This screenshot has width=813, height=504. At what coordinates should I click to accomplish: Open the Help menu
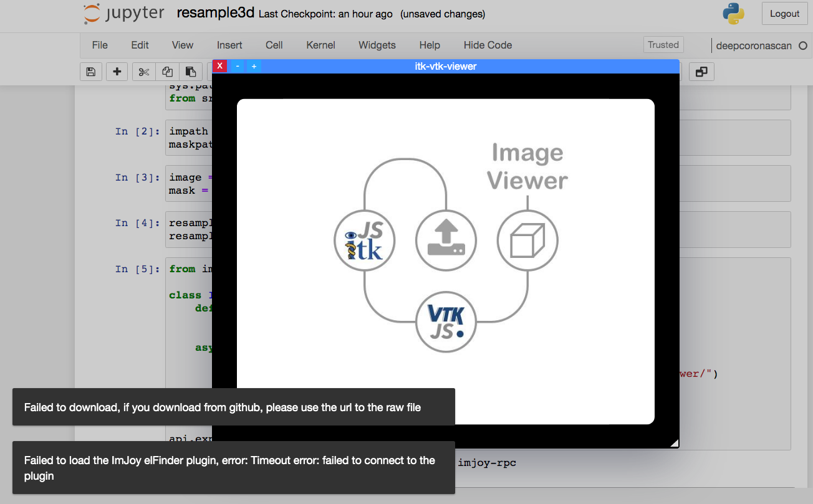(x=430, y=45)
